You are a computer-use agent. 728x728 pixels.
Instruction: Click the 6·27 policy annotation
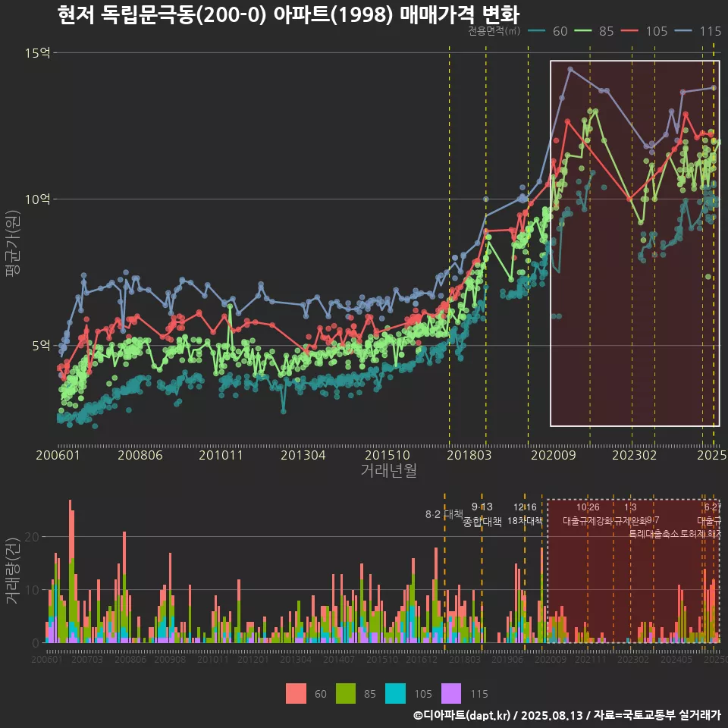click(x=713, y=507)
